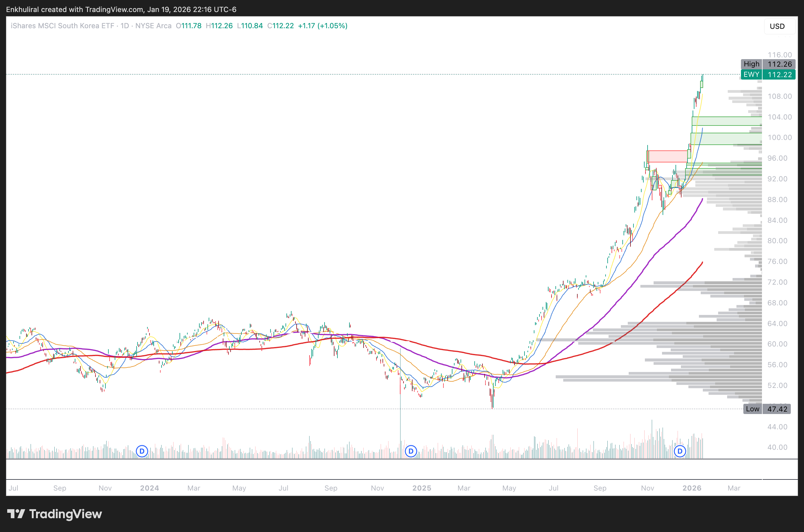Click the red shaded zone box
The height and width of the screenshot is (532, 804).
click(x=667, y=156)
